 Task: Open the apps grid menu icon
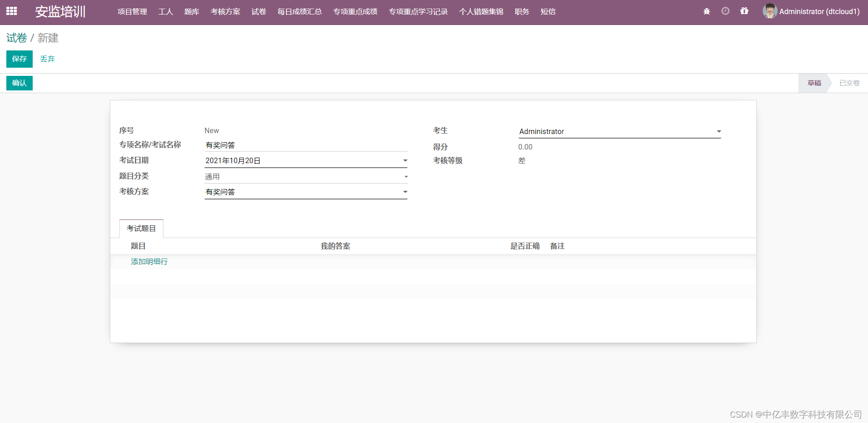[x=12, y=11]
